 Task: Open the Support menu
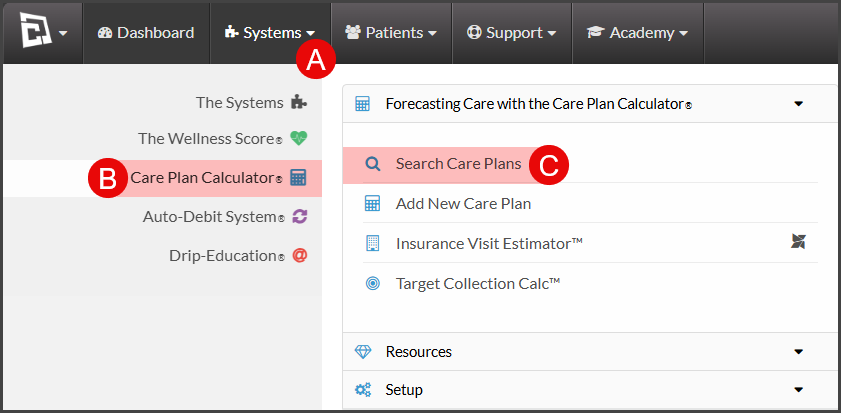pos(512,33)
